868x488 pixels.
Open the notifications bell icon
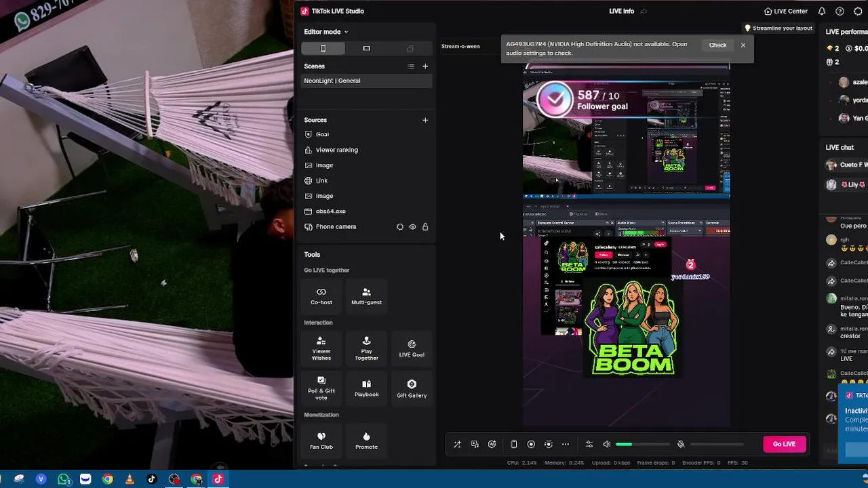(822, 12)
